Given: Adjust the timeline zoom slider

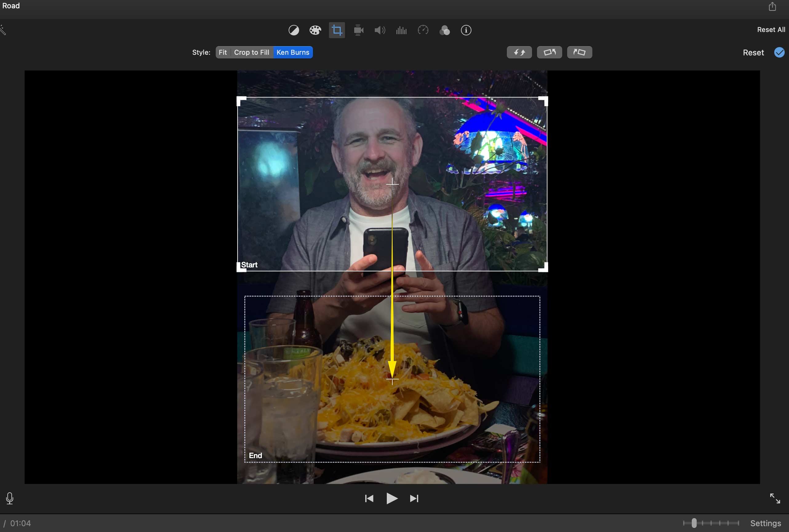Looking at the screenshot, I should point(694,523).
